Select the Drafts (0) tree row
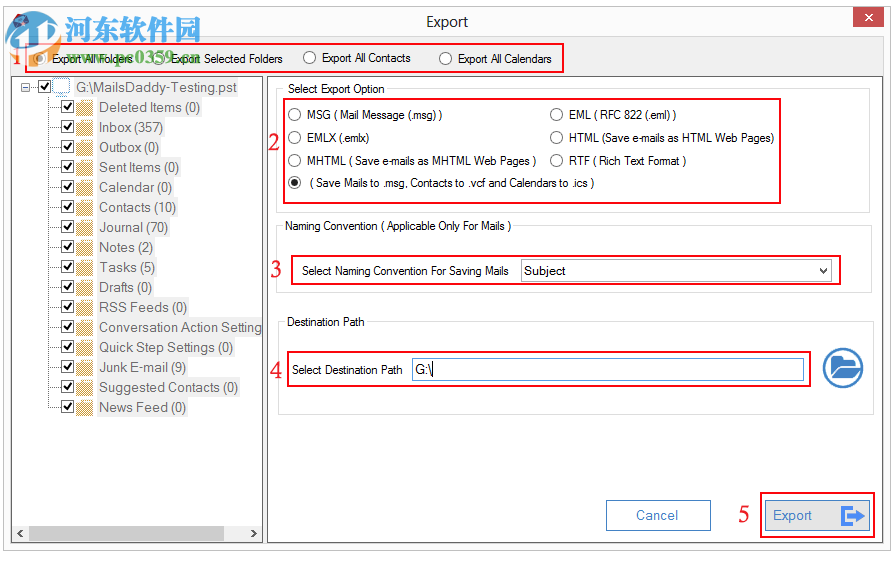The height and width of the screenshot is (563, 894). 125,287
